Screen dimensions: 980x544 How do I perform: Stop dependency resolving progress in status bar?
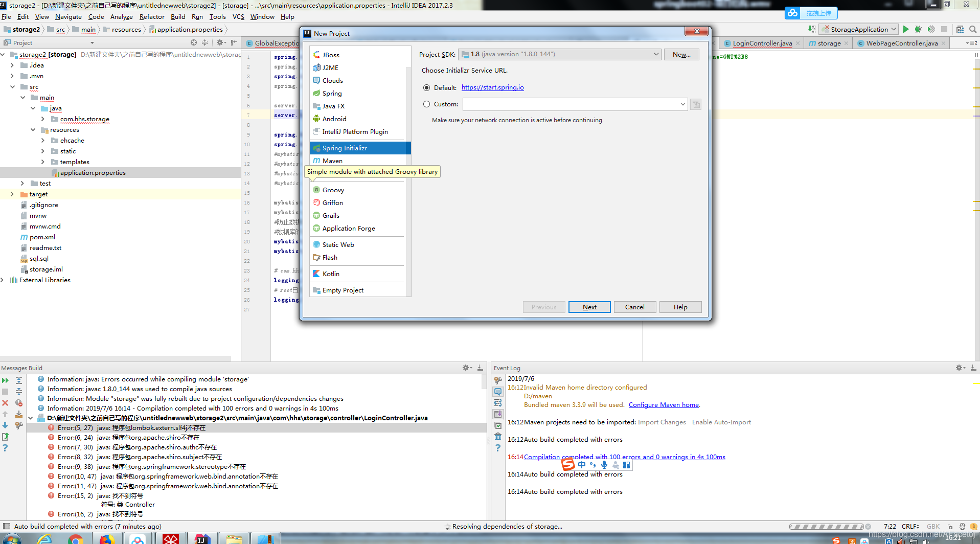pyautogui.click(x=868, y=527)
